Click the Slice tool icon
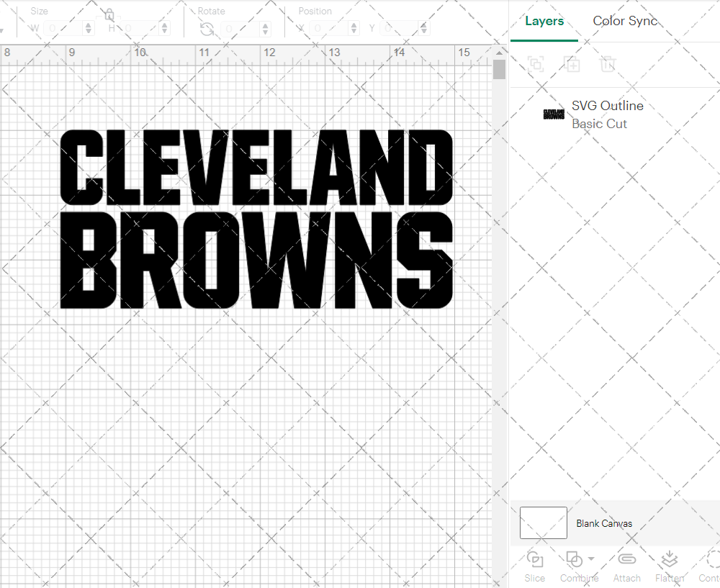 click(x=534, y=559)
